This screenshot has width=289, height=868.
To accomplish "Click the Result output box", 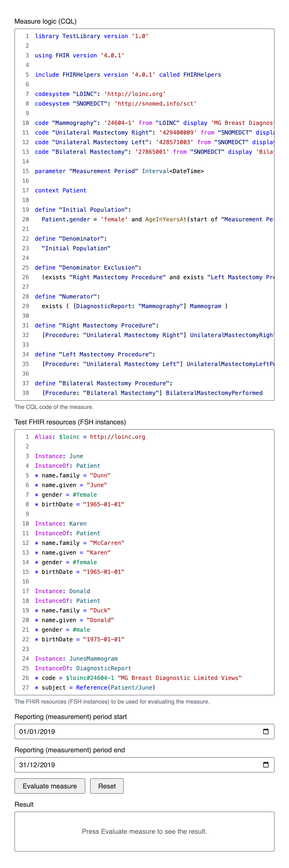I will click(144, 831).
